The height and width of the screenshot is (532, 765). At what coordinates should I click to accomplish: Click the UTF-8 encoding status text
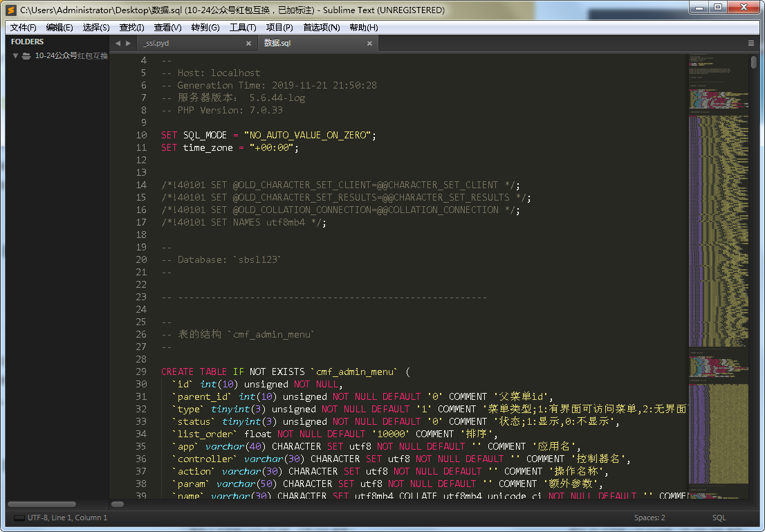coord(40,517)
